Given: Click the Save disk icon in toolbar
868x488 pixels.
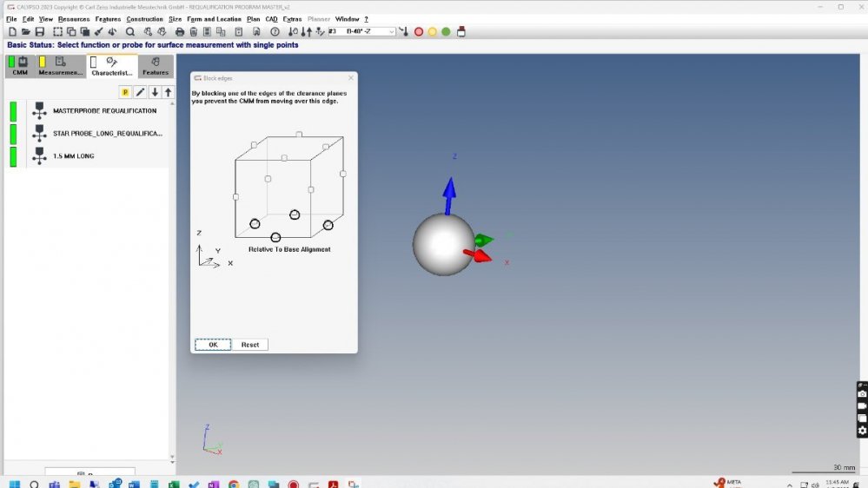Looking at the screenshot, I should pos(40,32).
